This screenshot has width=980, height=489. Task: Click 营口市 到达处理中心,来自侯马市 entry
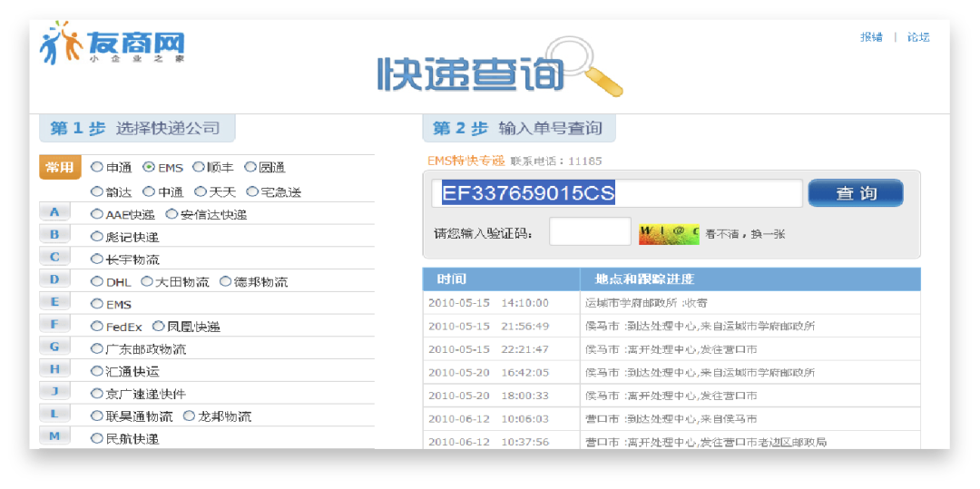(671, 418)
